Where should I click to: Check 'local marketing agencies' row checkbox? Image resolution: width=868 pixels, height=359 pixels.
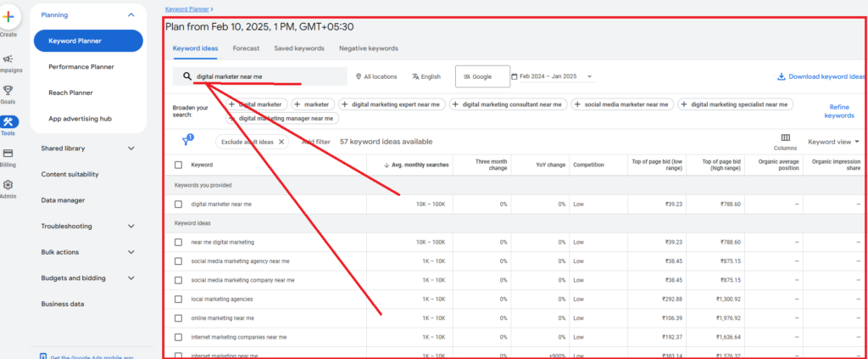178,299
